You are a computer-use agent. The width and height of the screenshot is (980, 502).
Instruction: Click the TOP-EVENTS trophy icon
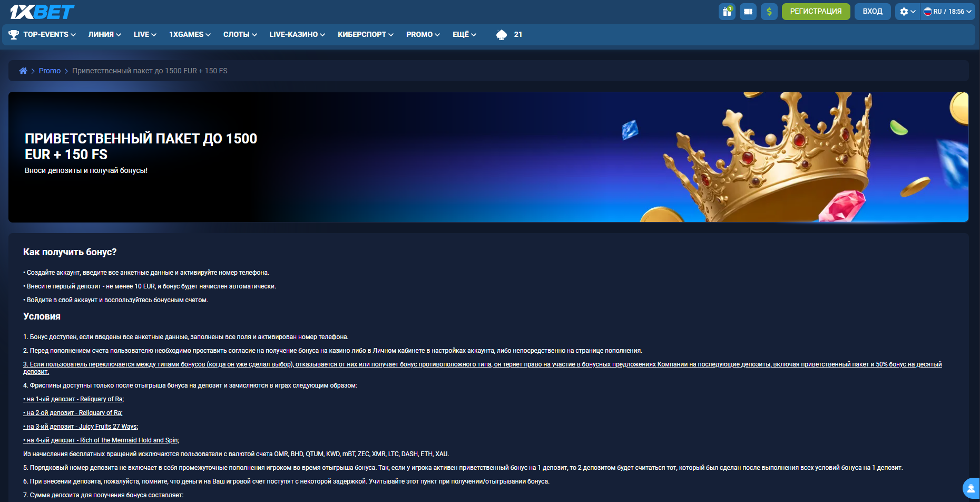click(x=14, y=35)
